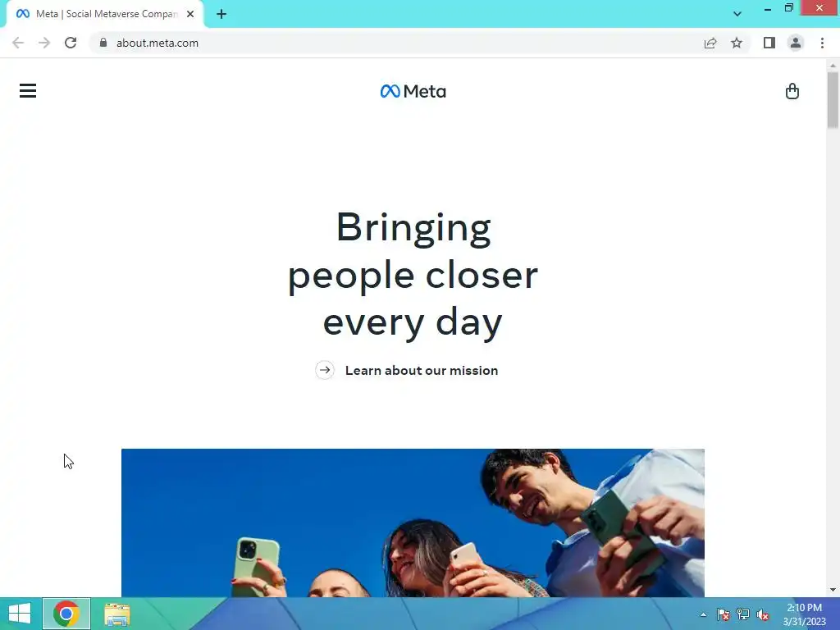Image resolution: width=840 pixels, height=630 pixels.
Task: Show hidden system tray icons
Action: tap(703, 614)
